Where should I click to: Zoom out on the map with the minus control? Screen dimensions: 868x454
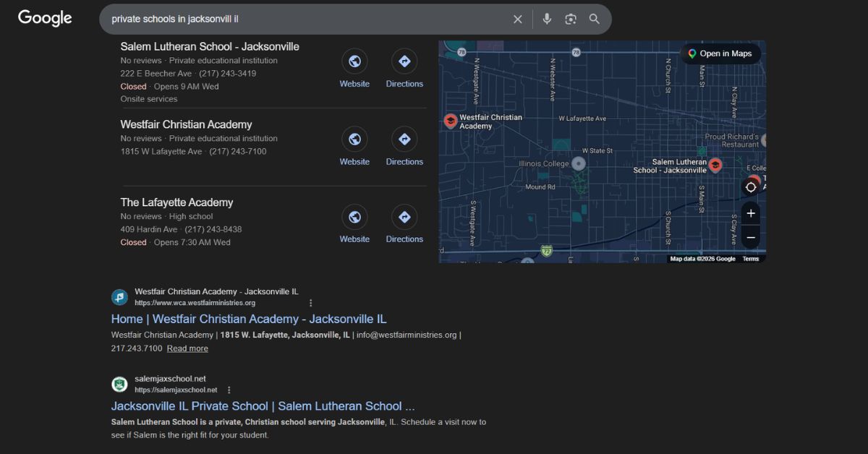pos(751,237)
